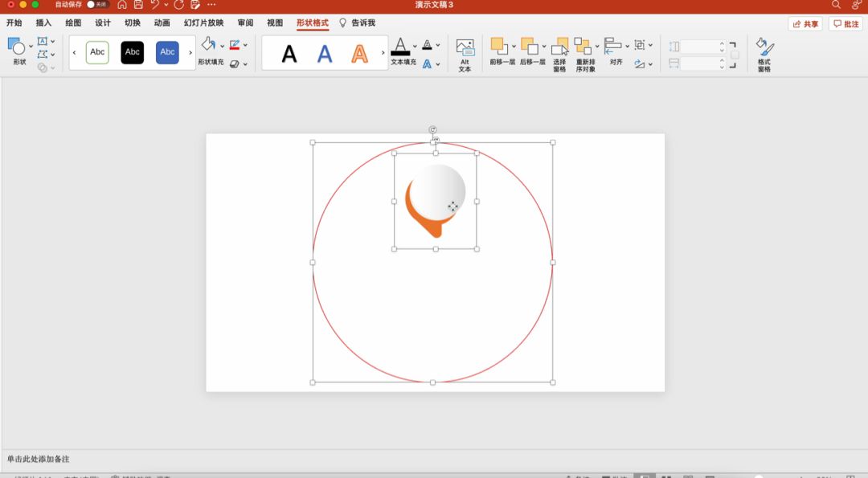Expand the 形状填充 dropdown arrow
The height and width of the screenshot is (478, 868).
pyautogui.click(x=222, y=46)
